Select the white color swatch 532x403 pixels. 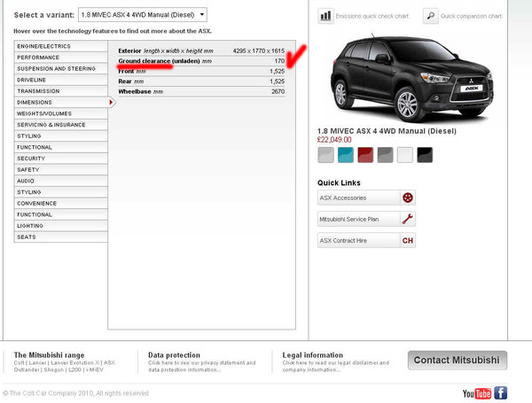coord(405,155)
